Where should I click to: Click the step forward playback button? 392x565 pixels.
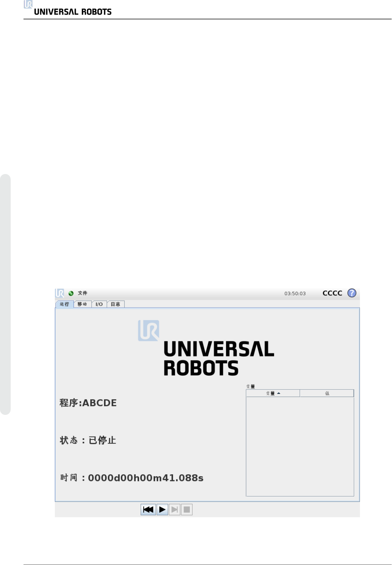click(175, 509)
